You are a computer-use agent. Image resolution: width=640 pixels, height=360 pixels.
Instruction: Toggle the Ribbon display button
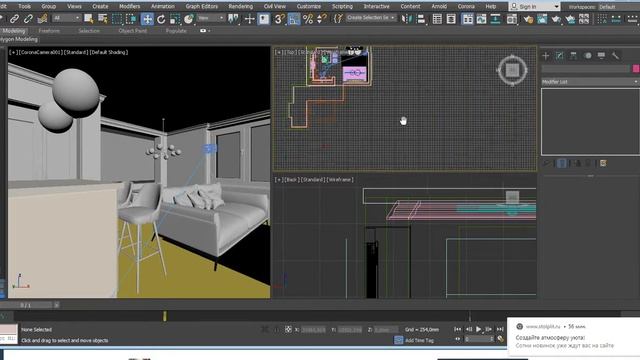467,19
